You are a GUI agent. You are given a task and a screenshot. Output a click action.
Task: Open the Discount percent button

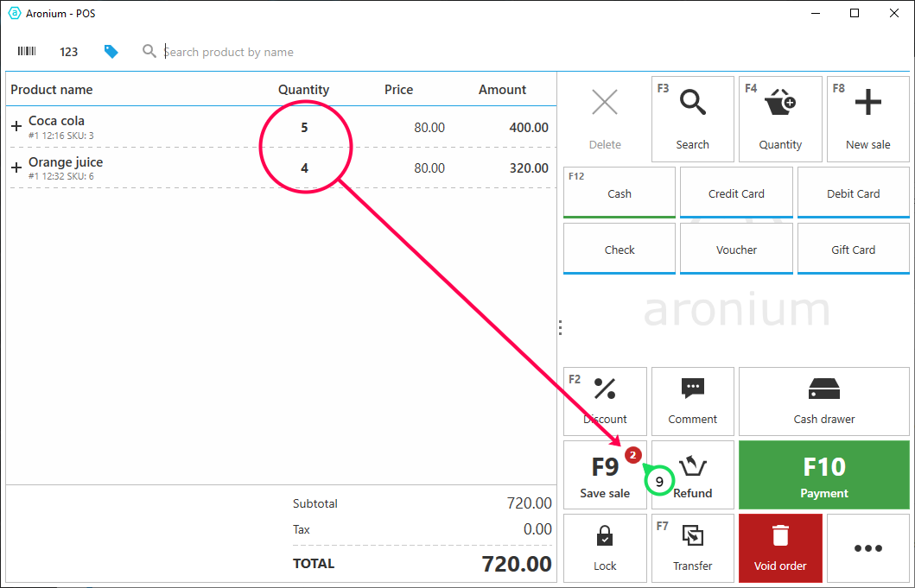(605, 401)
